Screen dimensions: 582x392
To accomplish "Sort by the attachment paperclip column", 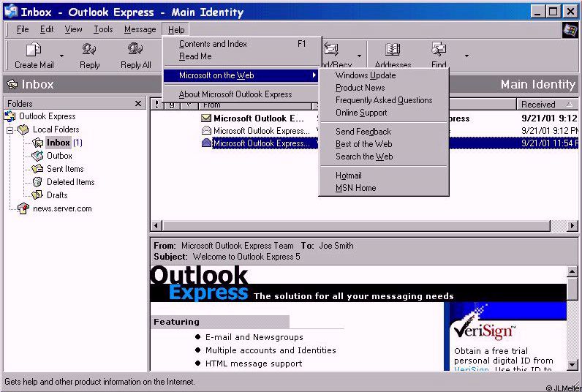I will (x=172, y=105).
